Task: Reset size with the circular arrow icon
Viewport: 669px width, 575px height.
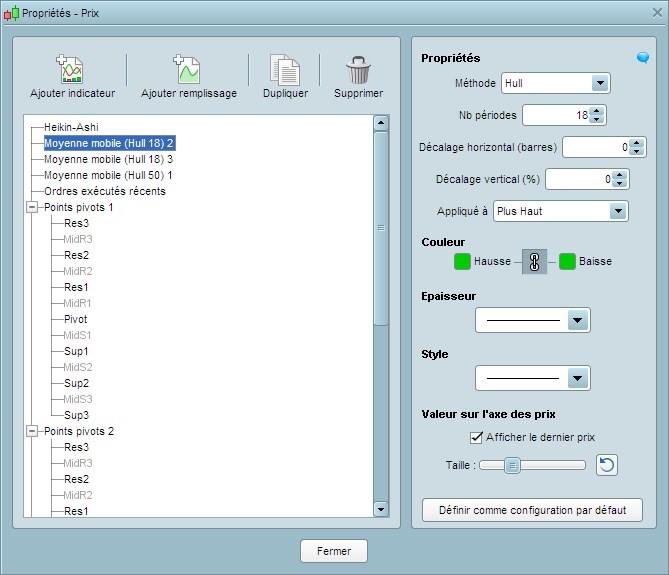Action: [606, 465]
